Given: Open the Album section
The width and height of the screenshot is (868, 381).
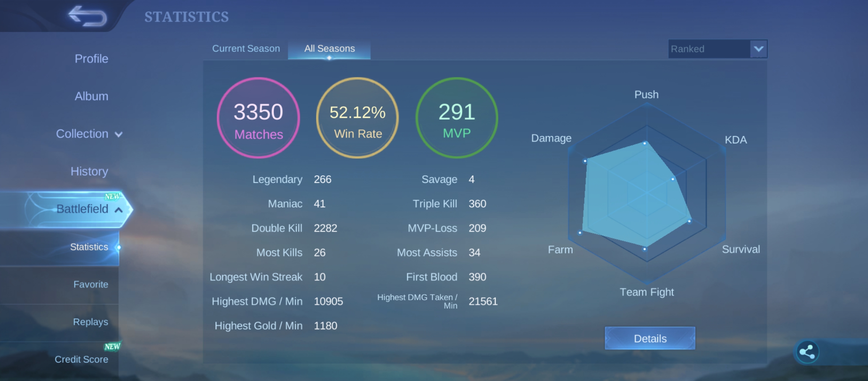Looking at the screenshot, I should (91, 96).
